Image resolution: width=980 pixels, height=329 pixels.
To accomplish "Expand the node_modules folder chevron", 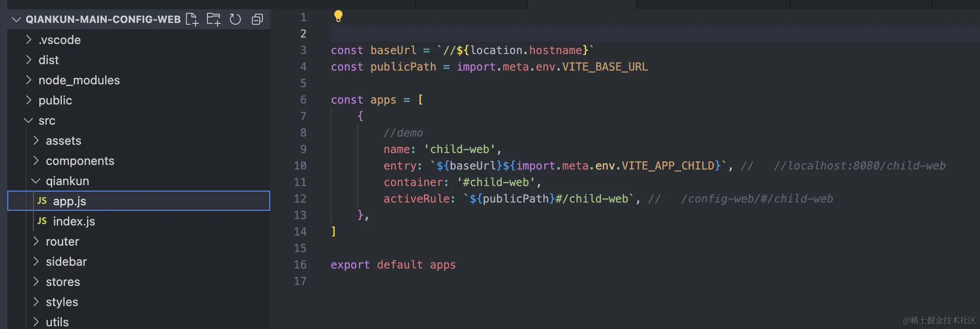I will tap(29, 80).
